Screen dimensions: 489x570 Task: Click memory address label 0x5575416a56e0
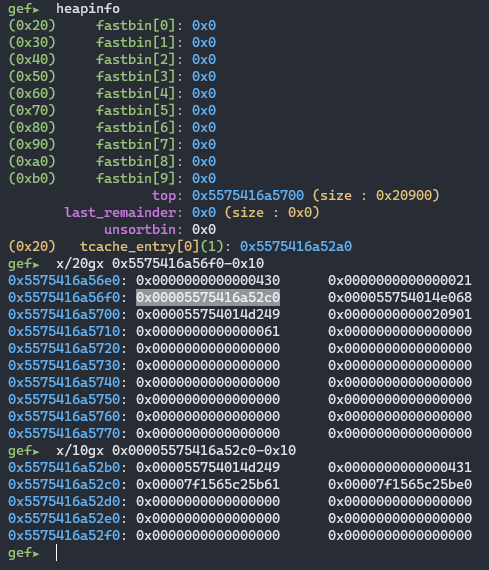pos(64,280)
